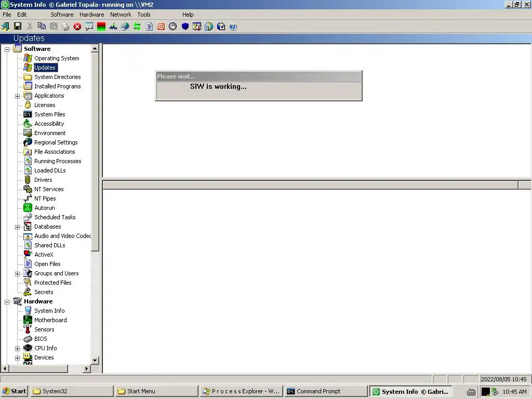Select BIOS tree item
The image size is (532, 399).
41,339
